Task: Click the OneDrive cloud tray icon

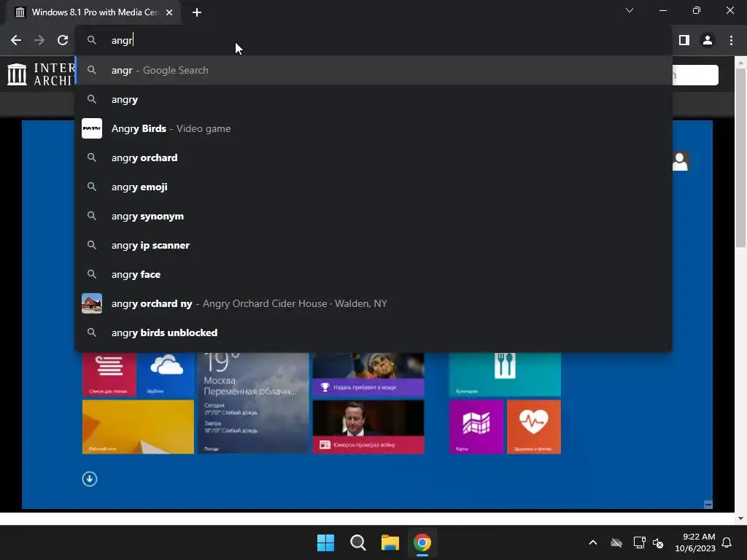Action: coord(616,542)
